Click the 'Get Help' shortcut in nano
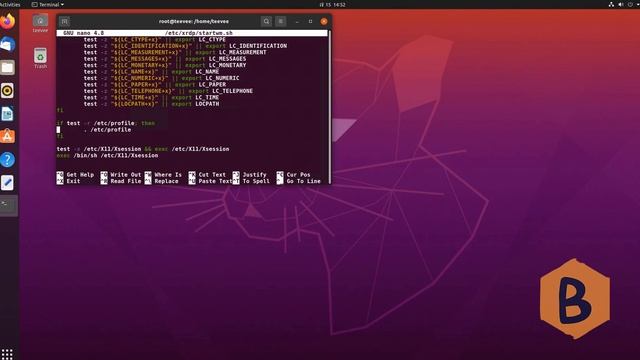 (80, 175)
